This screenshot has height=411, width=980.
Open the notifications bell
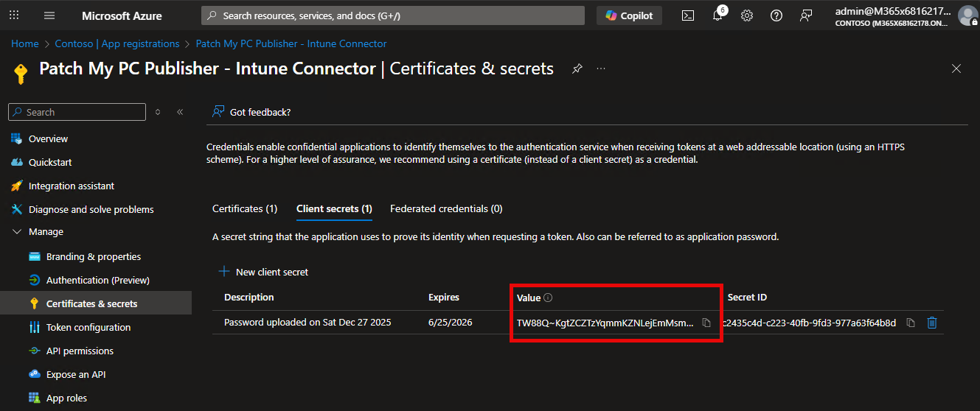click(717, 15)
